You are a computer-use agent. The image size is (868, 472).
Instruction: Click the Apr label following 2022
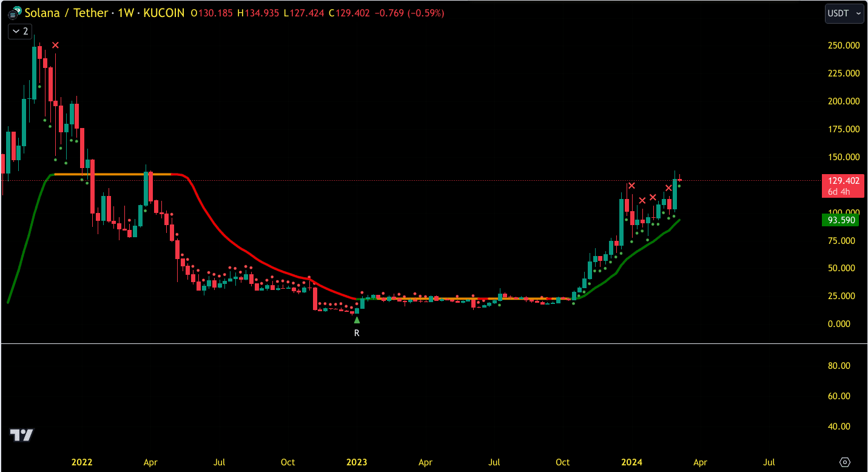pos(150,462)
